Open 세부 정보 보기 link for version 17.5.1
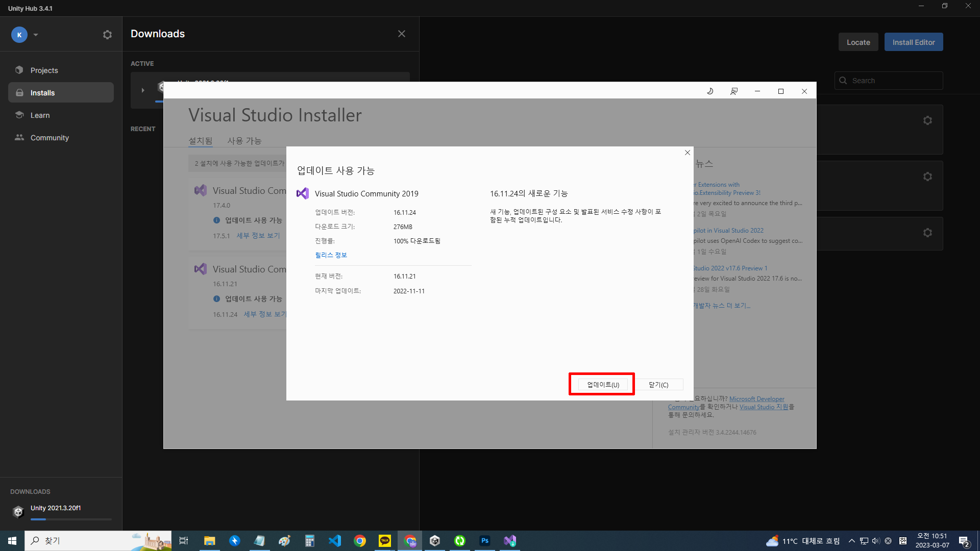Screen dimensions: 980x551 (258, 236)
